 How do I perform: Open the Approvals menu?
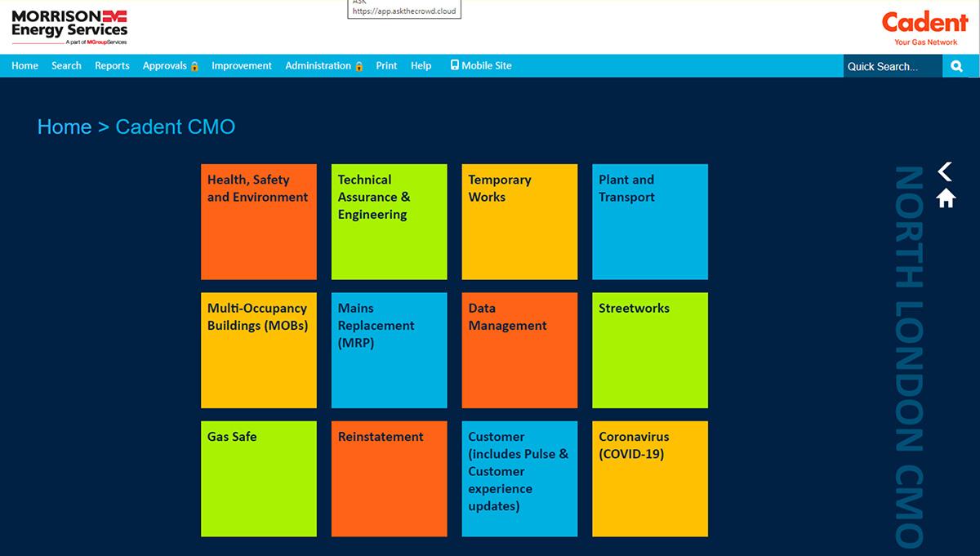point(165,66)
